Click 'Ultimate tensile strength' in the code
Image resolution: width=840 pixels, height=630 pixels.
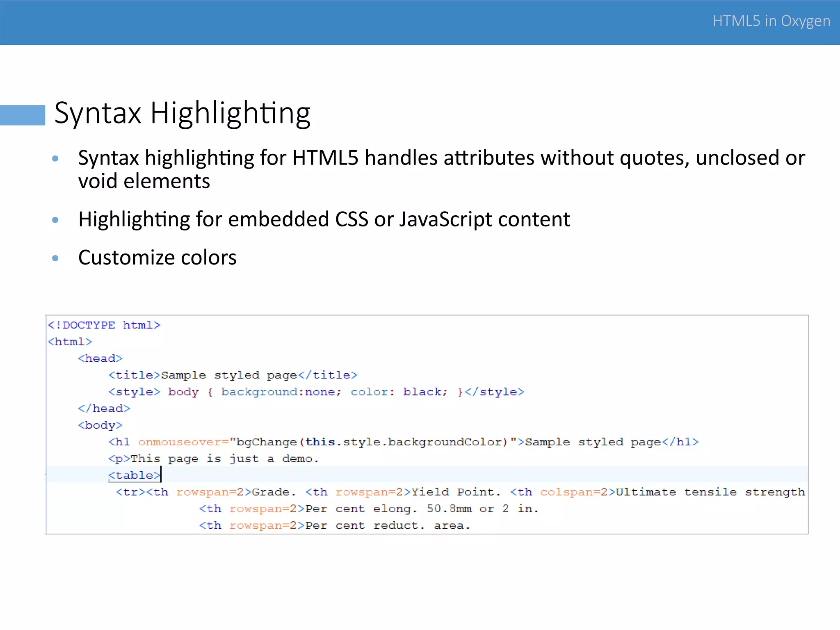pyautogui.click(x=710, y=492)
